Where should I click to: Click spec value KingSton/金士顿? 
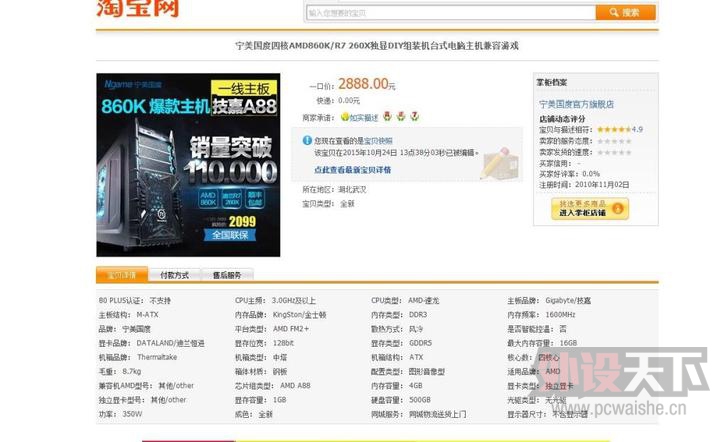(x=299, y=315)
